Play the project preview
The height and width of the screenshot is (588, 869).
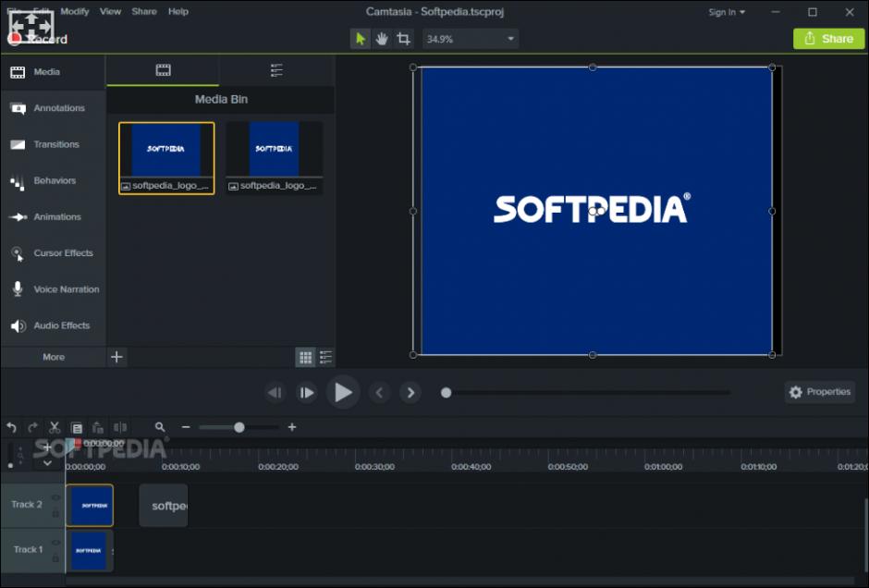click(x=343, y=392)
